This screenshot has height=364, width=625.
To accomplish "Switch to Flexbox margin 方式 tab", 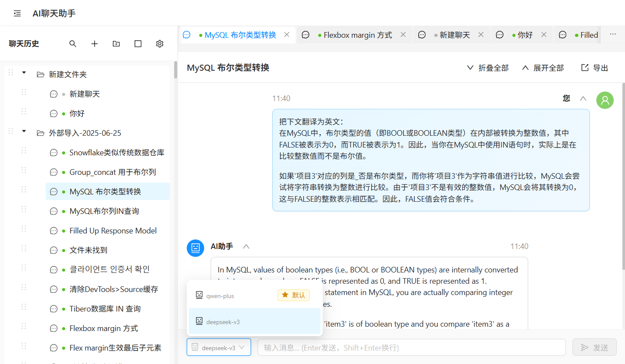I will coord(357,35).
